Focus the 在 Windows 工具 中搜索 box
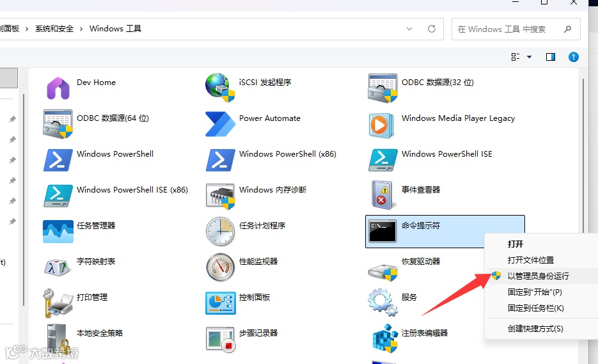The image size is (598, 364). pyautogui.click(x=516, y=29)
